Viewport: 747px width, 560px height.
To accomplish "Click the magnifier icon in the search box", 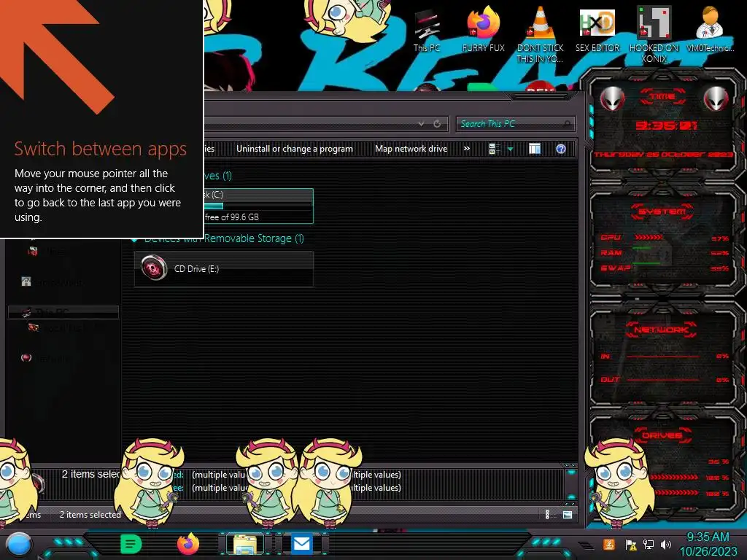I will (566, 124).
